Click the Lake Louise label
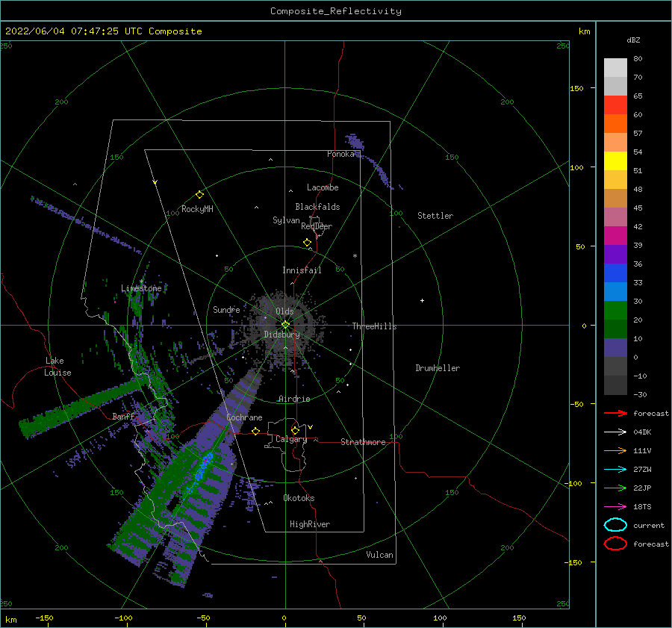Screen dimensions: 672x628 coord(57,367)
